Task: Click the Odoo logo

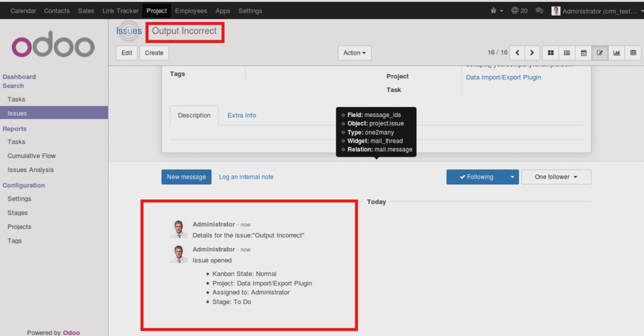Action: coord(53,44)
